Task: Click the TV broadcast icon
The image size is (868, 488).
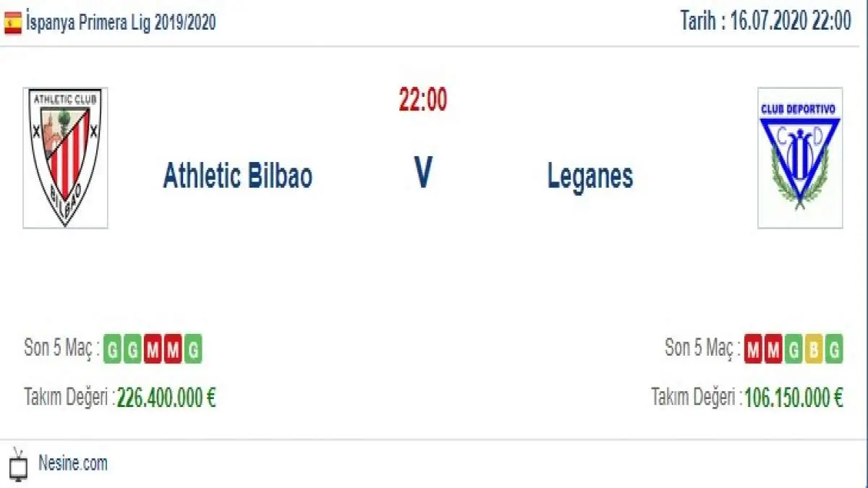Action: [x=19, y=463]
